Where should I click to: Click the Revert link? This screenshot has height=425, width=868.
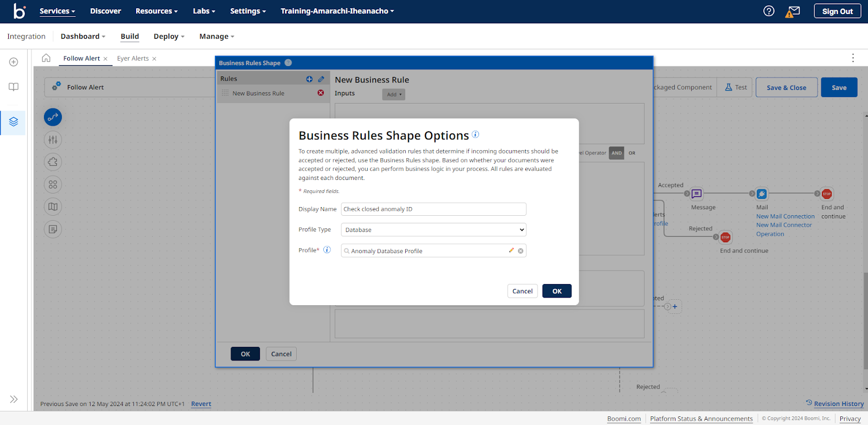coord(201,404)
